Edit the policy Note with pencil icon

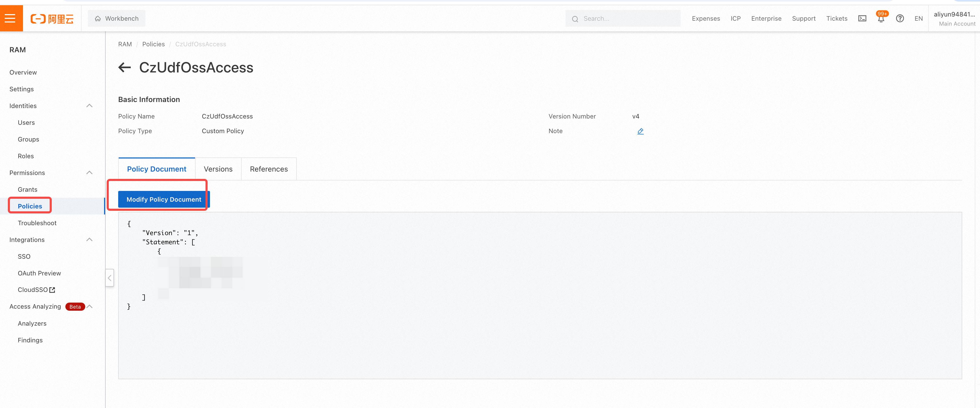click(x=640, y=131)
